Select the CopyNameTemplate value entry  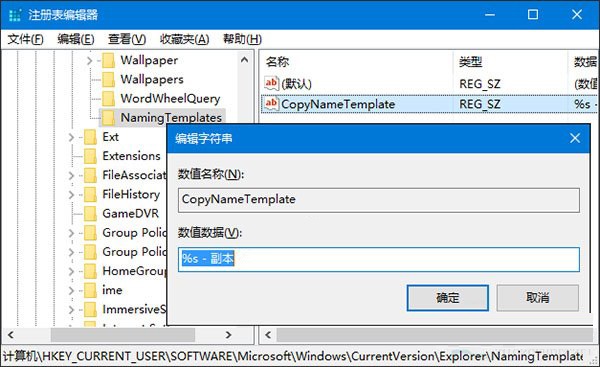tap(338, 104)
